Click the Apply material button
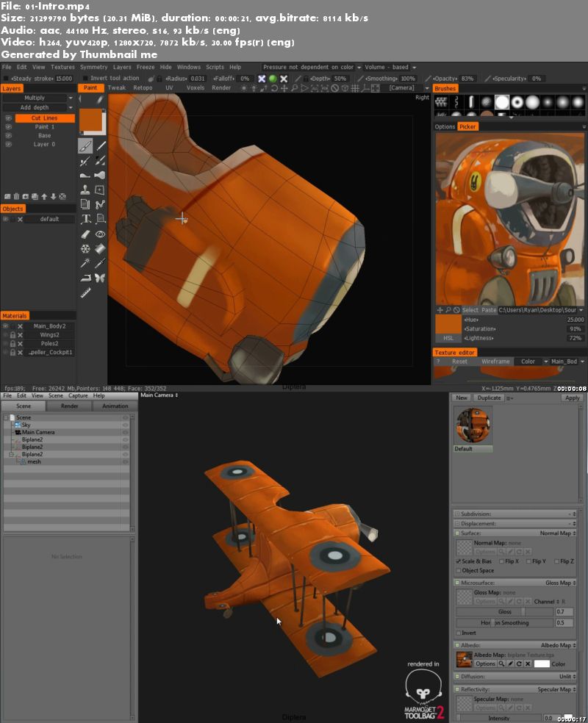588x723 pixels. 572,398
